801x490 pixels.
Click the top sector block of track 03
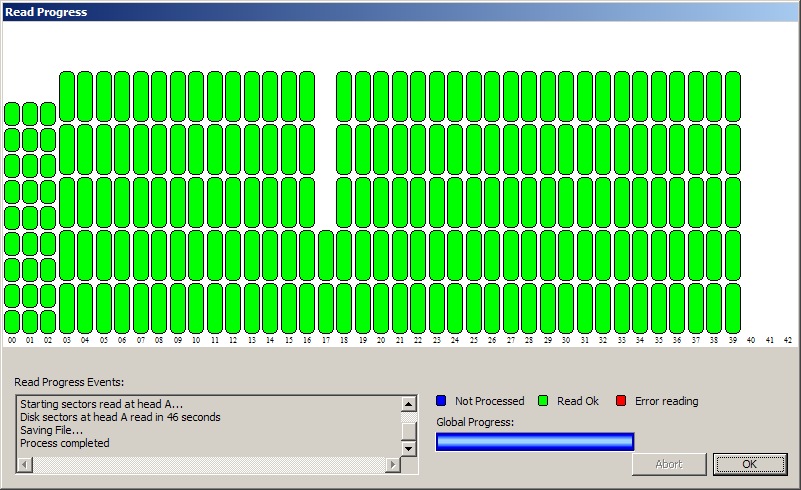(67, 96)
